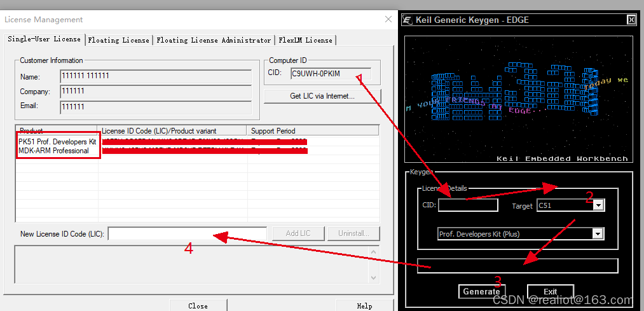Image resolution: width=644 pixels, height=311 pixels.
Task: Click the Close button in License Management
Action: [x=198, y=306]
